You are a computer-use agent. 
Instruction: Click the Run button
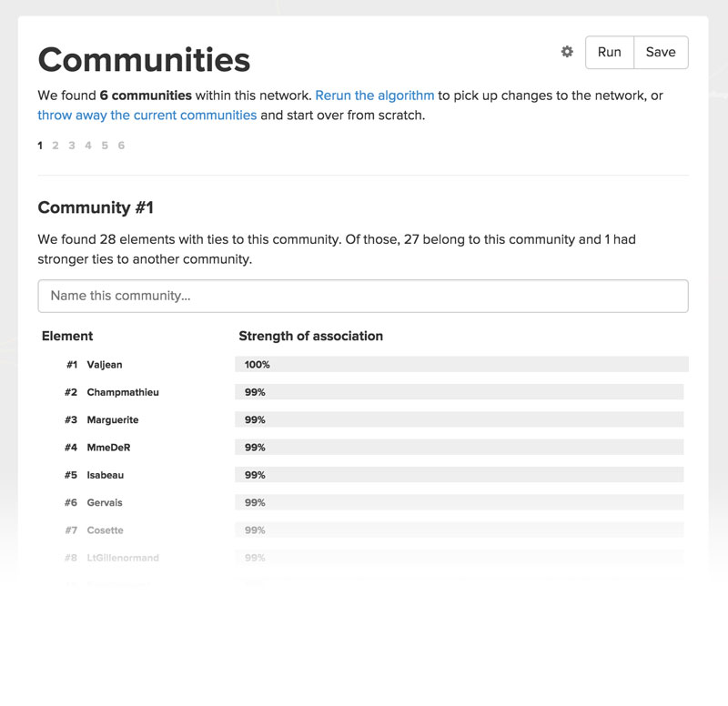pyautogui.click(x=610, y=52)
